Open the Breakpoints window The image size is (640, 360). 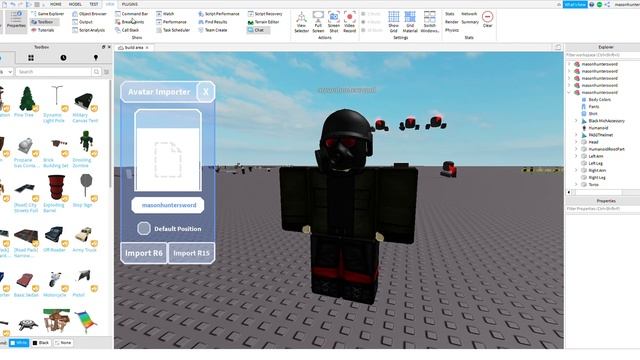[130, 22]
